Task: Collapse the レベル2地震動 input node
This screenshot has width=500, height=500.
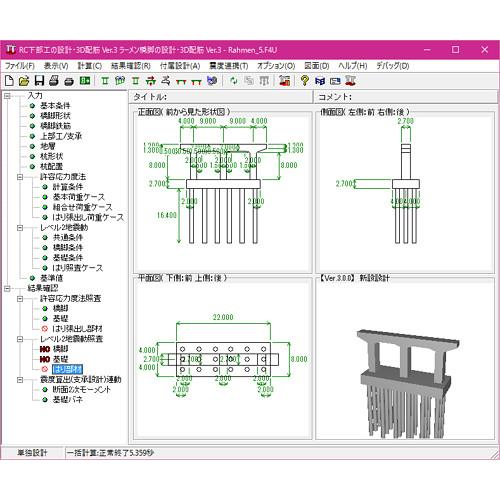Action: click(20, 228)
